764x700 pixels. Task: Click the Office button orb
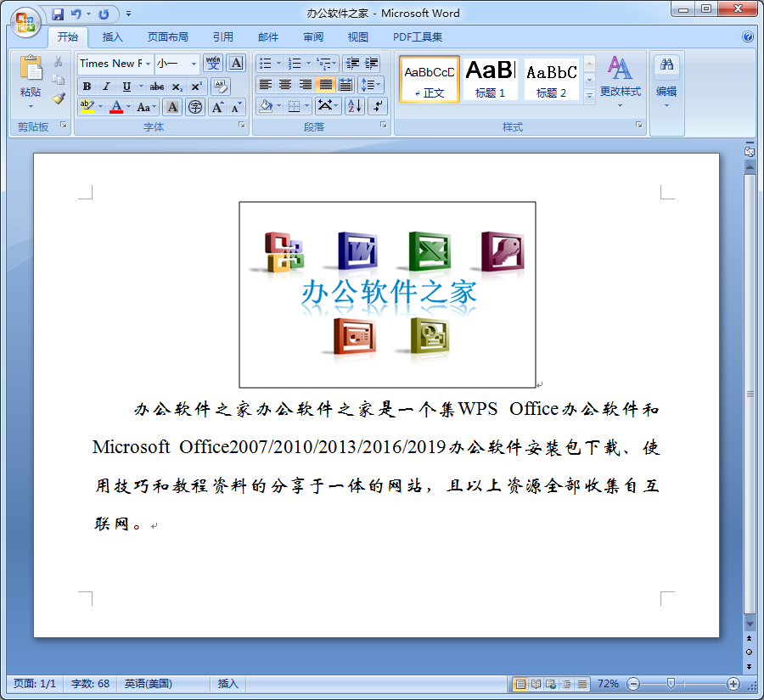[25, 22]
